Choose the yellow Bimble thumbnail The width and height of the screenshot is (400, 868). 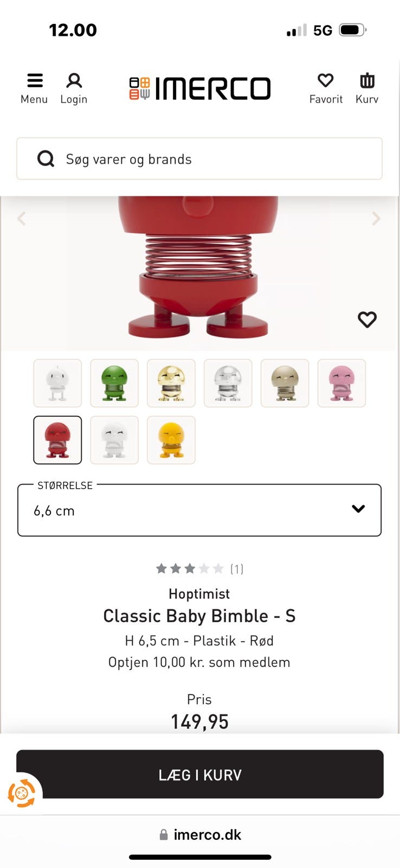pos(171,440)
